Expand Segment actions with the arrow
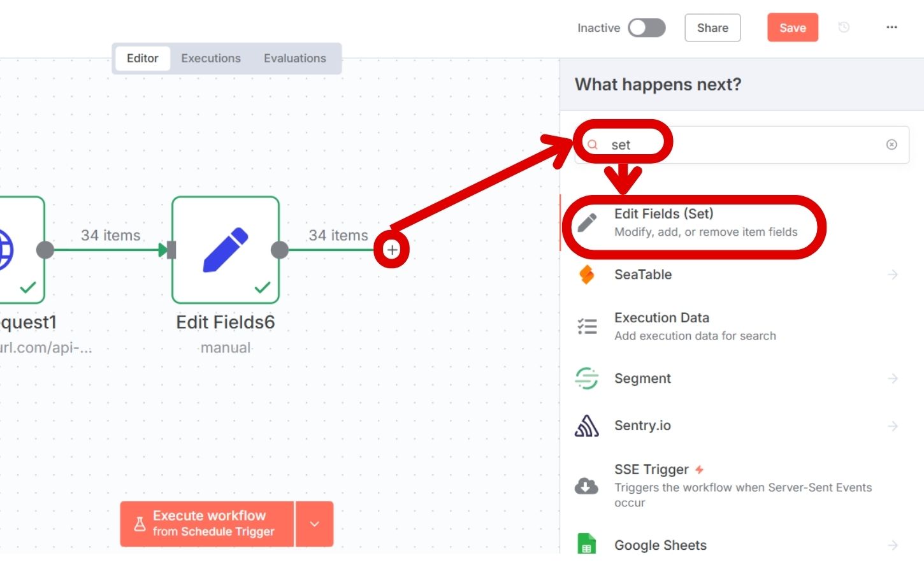The height and width of the screenshot is (567, 924). [893, 378]
